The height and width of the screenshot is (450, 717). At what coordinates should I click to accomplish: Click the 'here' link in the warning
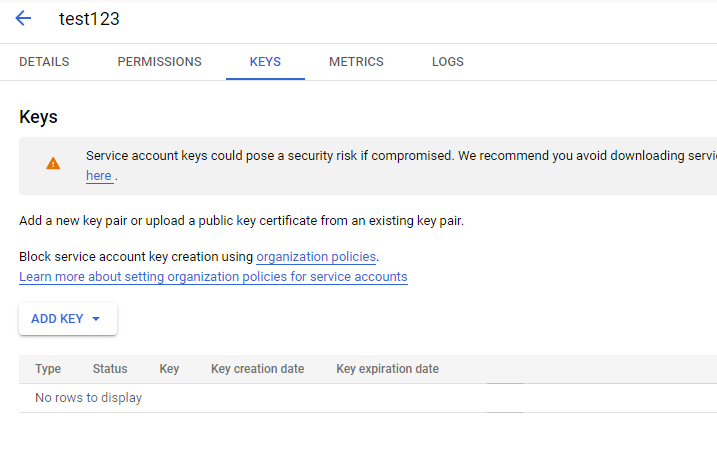click(98, 175)
